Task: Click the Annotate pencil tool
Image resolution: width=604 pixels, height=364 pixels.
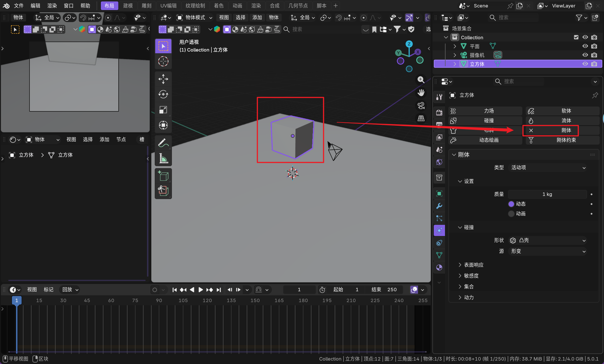Action: [x=163, y=143]
